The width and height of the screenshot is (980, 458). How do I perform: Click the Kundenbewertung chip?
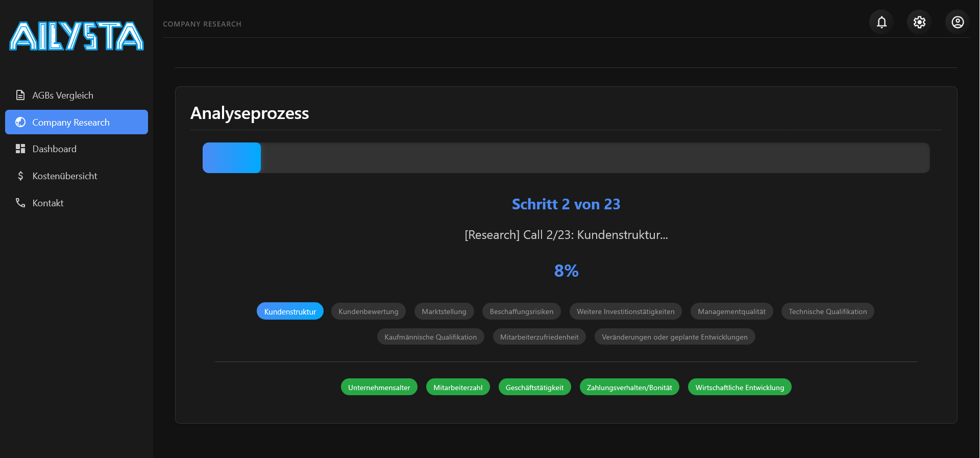click(x=368, y=311)
